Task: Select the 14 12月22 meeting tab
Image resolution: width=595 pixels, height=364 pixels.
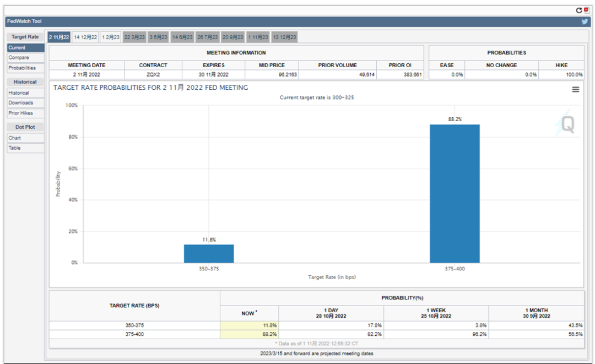Action: (85, 37)
